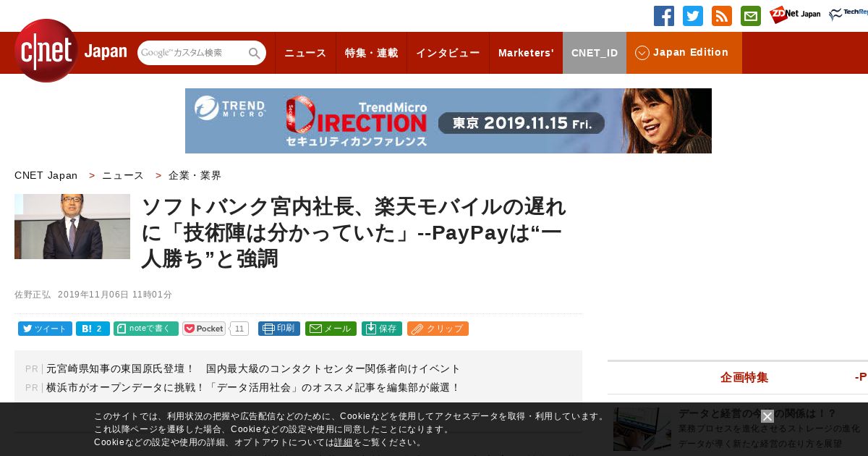The width and height of the screenshot is (868, 456).
Task: Open the Marketers' menu
Action: click(x=526, y=53)
